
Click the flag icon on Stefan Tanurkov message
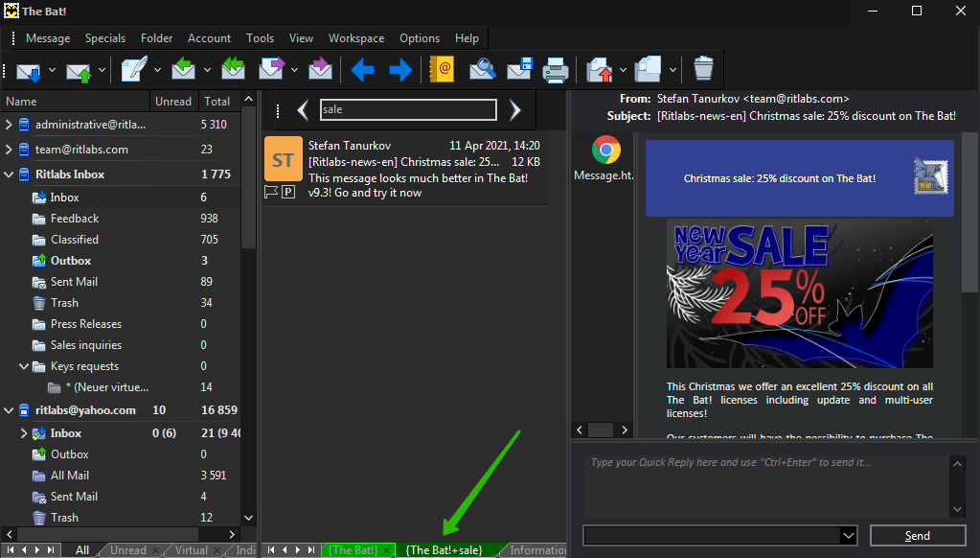click(x=270, y=192)
